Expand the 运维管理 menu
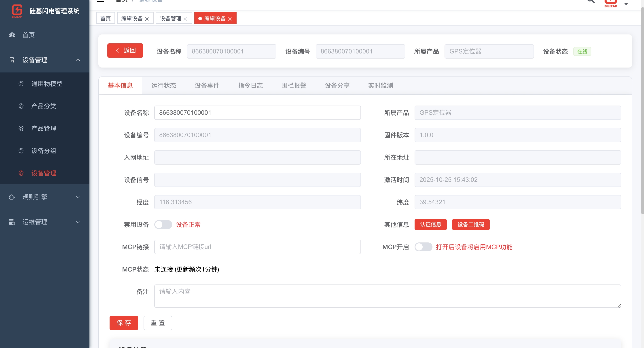 point(78,222)
